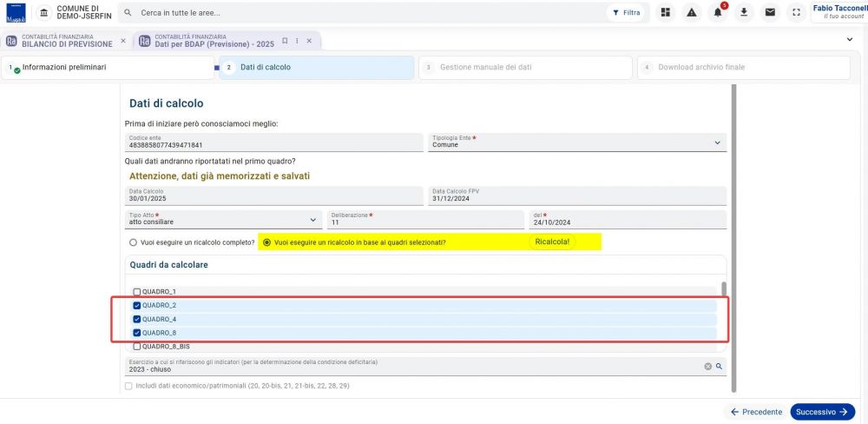Image resolution: width=868 pixels, height=424 pixels.
Task: Switch to the Bilancio di Previsione tab
Action: [67, 41]
